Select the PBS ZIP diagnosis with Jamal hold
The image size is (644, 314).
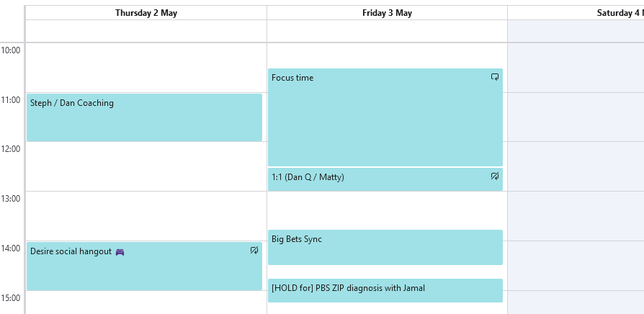(x=385, y=290)
